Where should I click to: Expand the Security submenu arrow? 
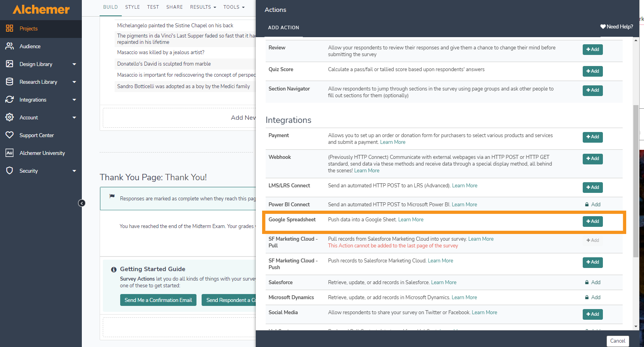pos(74,171)
